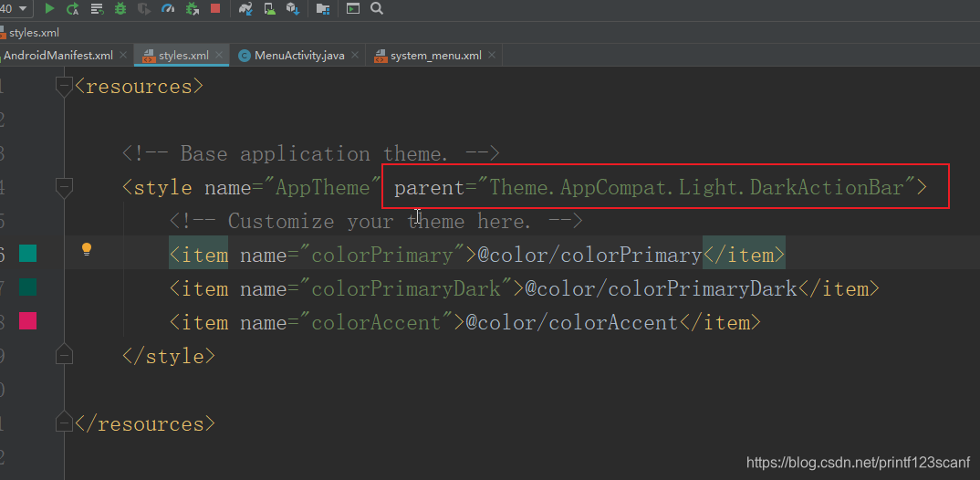
Task: Click @color/colorPrimaryDark reference
Action: tap(662, 288)
